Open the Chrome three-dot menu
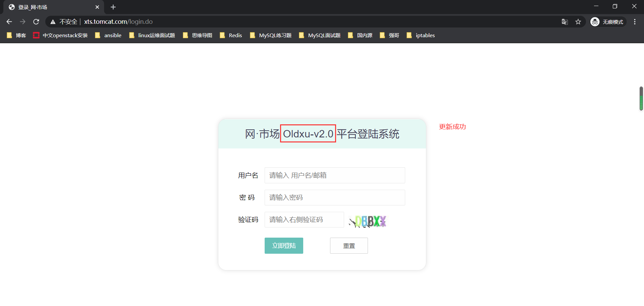This screenshot has height=306, width=644. coord(635,22)
